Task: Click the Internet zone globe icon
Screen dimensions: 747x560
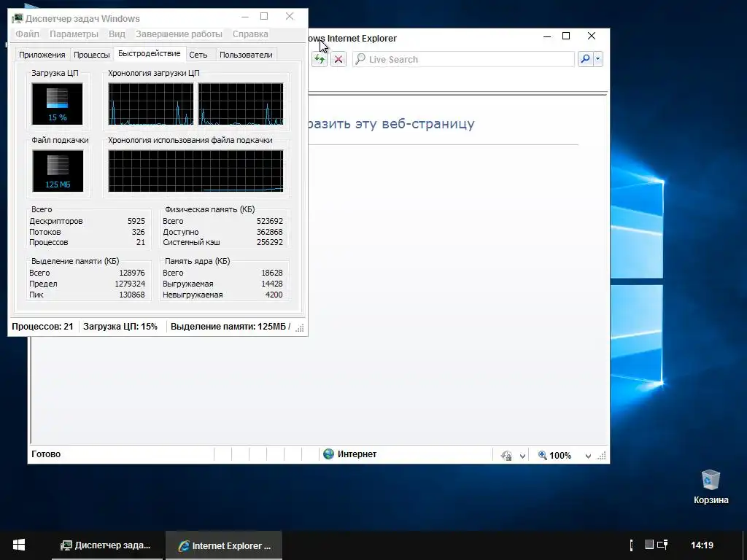Action: (328, 454)
